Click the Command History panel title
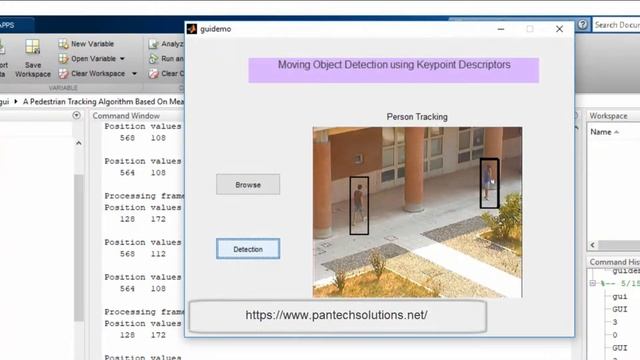The height and width of the screenshot is (360, 640). 614,262
